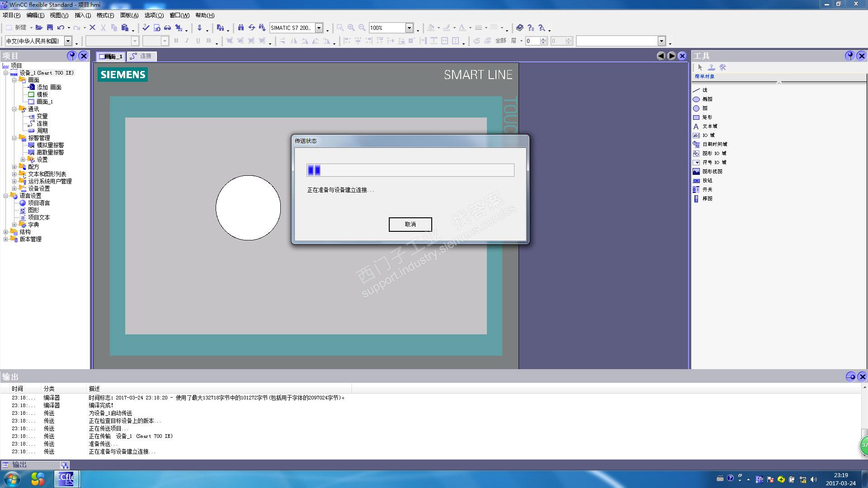Click the Save project disk icon

(50, 28)
